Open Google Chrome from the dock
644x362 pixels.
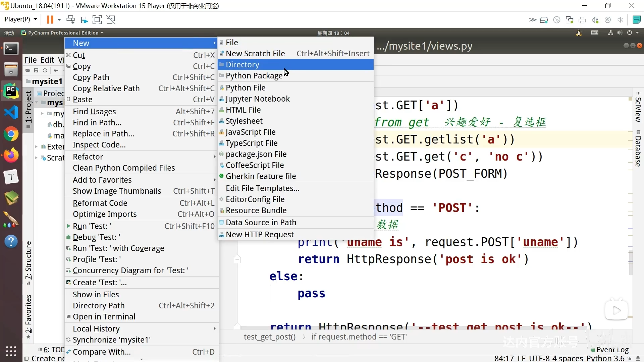click(x=11, y=134)
